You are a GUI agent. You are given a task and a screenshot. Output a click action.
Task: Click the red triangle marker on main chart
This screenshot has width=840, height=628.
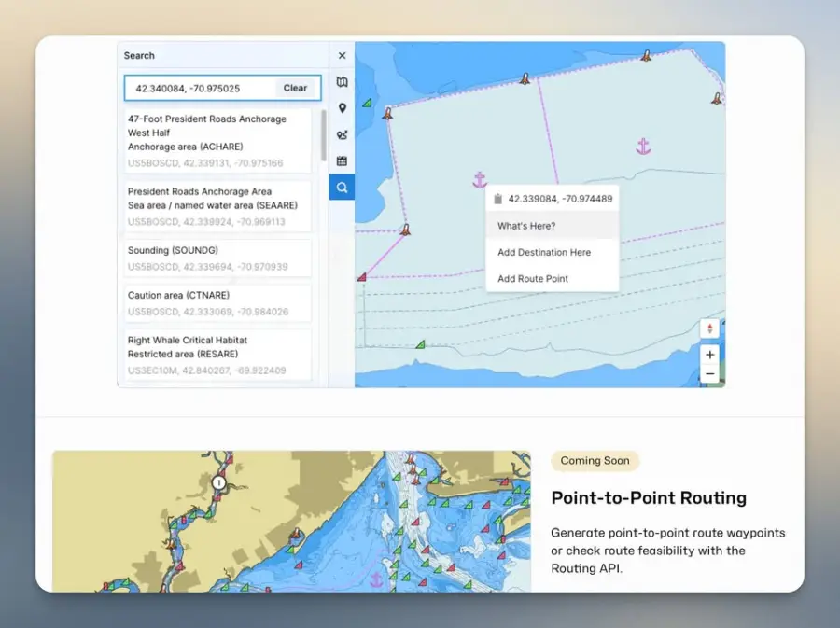[362, 277]
